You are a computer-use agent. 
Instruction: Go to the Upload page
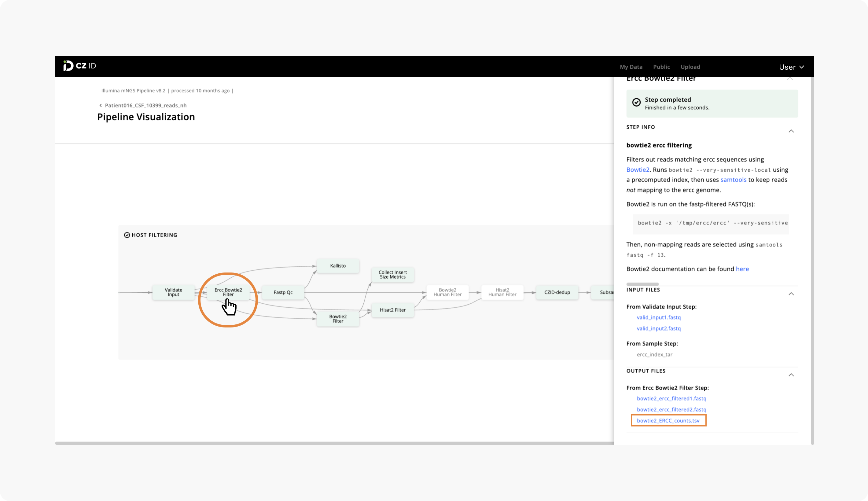(x=690, y=67)
